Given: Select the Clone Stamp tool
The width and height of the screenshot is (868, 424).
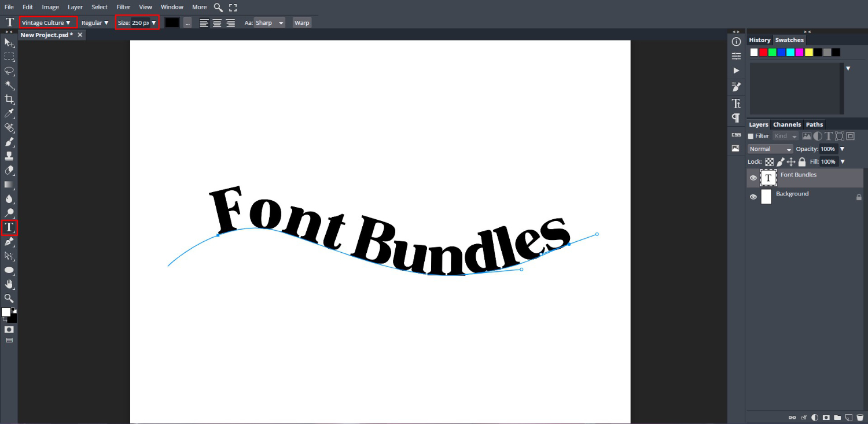Looking at the screenshot, I should tap(9, 156).
